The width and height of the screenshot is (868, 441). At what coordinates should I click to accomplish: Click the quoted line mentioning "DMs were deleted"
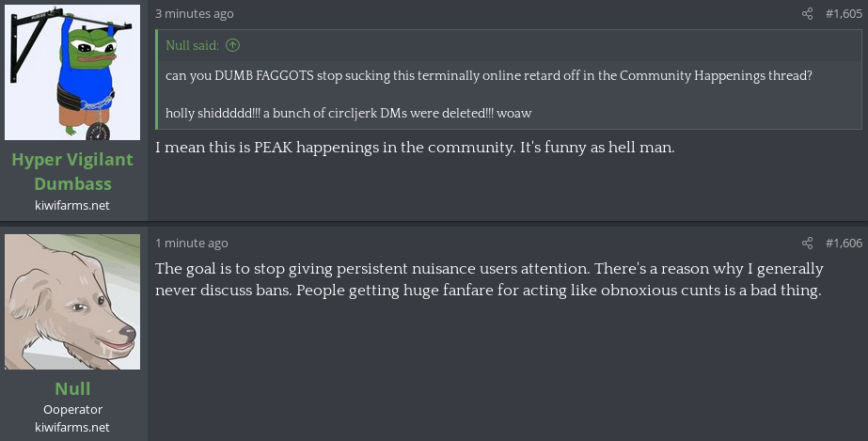[348, 113]
